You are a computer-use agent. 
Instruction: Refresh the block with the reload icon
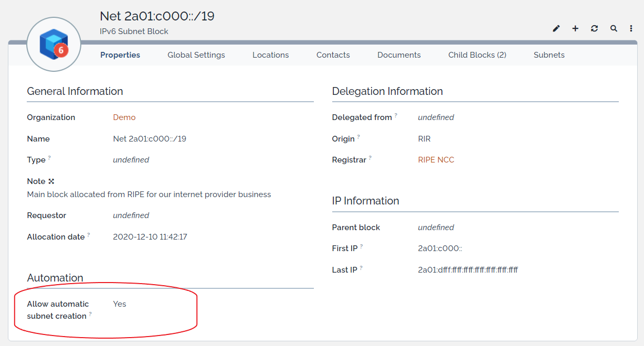tap(594, 28)
